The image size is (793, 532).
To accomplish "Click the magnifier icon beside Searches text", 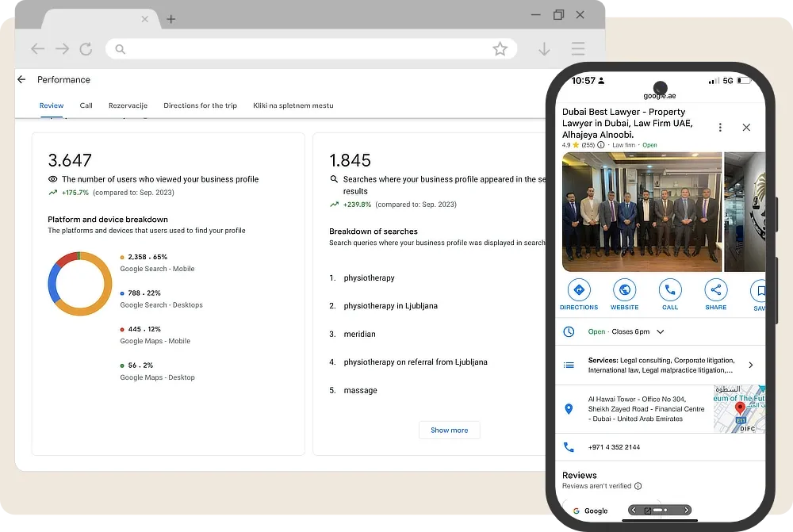I will click(334, 179).
